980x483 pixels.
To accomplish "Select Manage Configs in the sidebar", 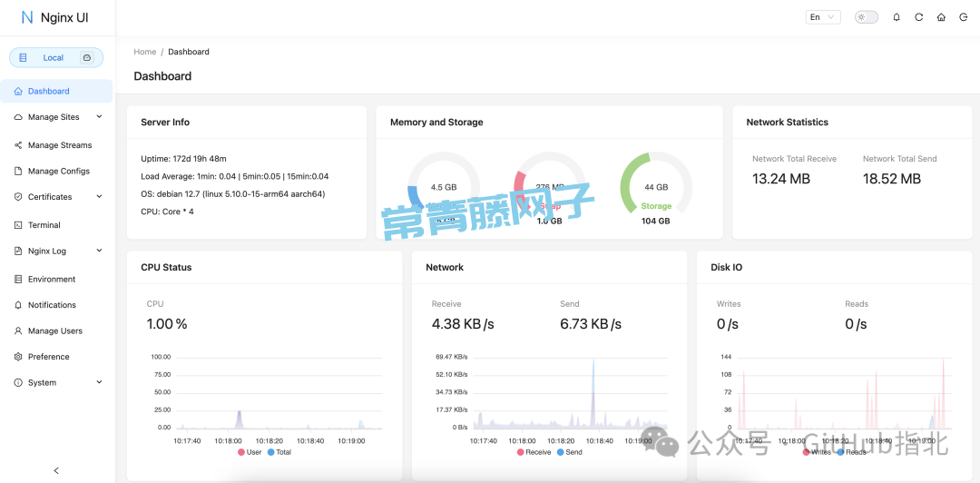I will [58, 171].
